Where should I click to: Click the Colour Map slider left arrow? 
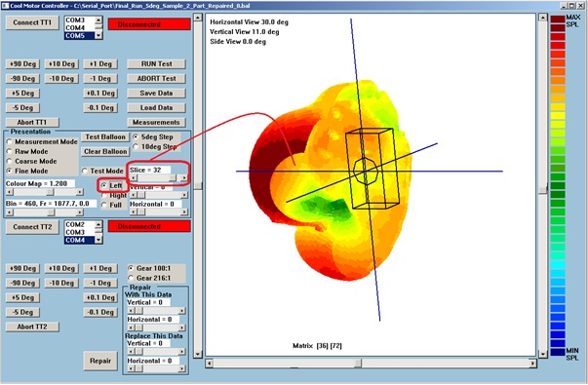point(9,192)
